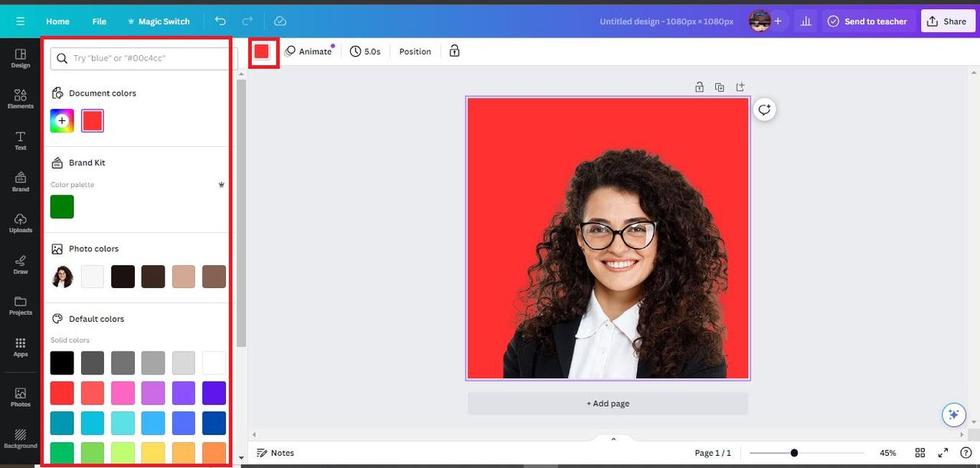The image size is (980, 468).
Task: Go to Home
Action: click(x=57, y=21)
